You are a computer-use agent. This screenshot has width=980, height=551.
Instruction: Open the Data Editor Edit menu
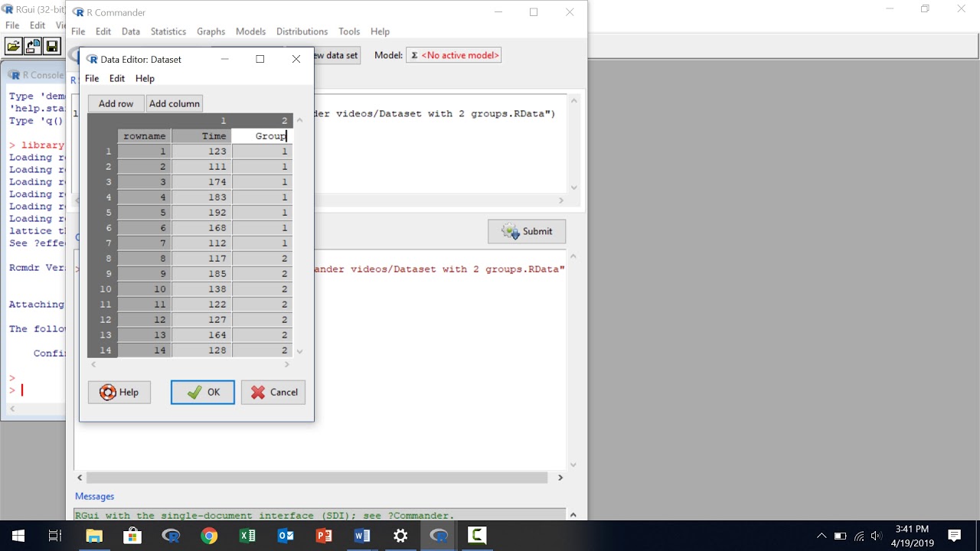pyautogui.click(x=117, y=78)
